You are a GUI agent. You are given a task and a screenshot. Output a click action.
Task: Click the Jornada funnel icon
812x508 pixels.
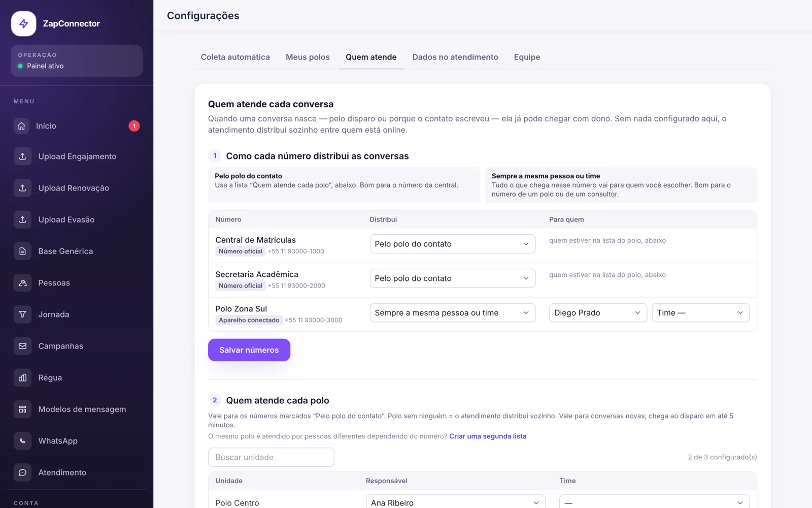coord(22,314)
